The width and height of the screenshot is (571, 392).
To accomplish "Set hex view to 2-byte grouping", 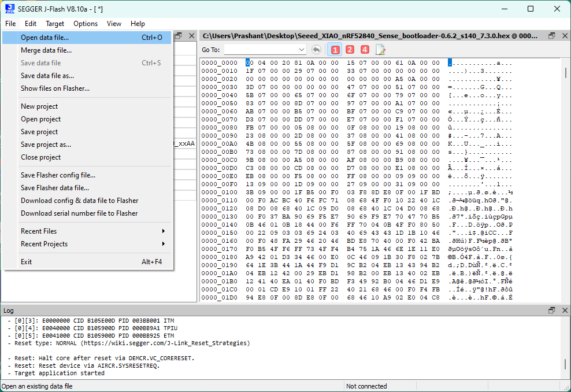I will [350, 50].
